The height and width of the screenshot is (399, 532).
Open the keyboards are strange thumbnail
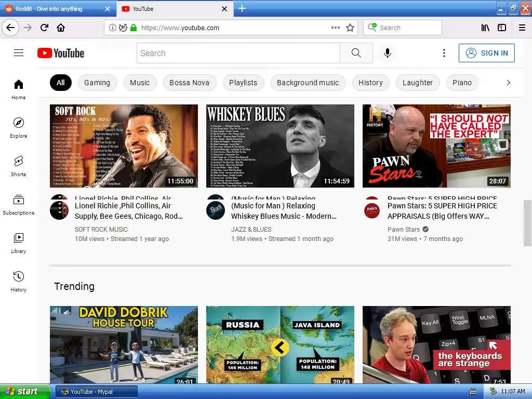click(436, 345)
